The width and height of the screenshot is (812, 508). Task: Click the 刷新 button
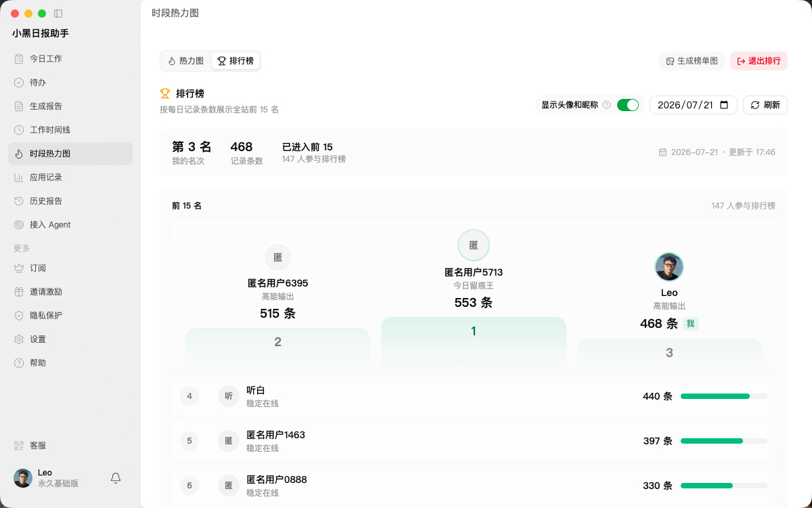(765, 105)
